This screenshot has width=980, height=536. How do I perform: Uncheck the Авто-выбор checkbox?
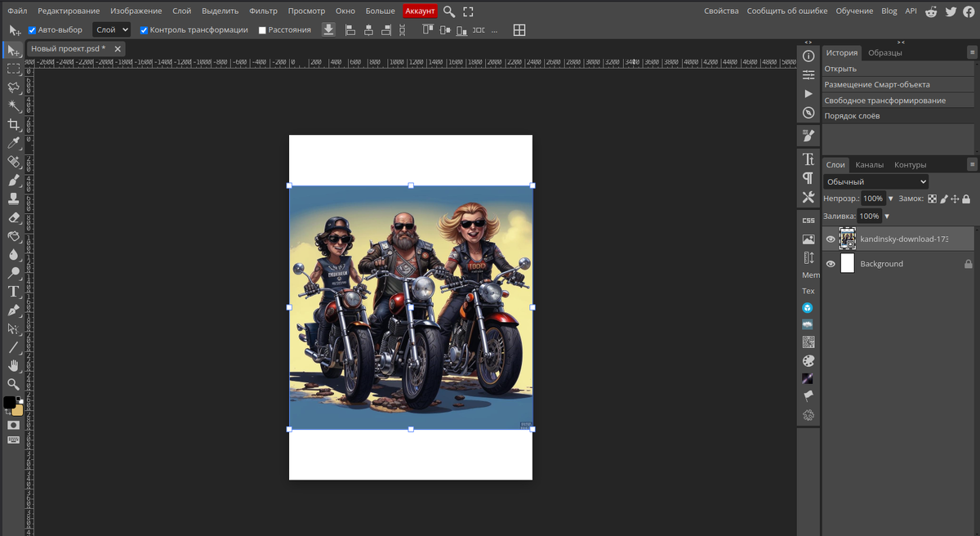[x=32, y=30]
